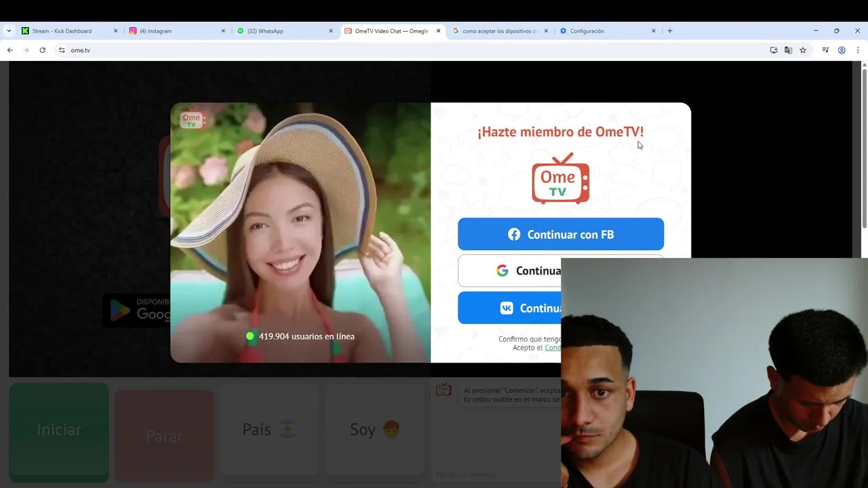Click the Google Play store badge
This screenshot has width=868, height=488.
136,310
